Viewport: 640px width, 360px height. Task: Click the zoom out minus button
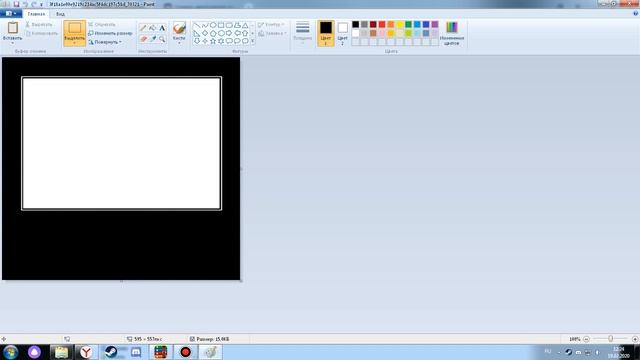tap(586, 339)
